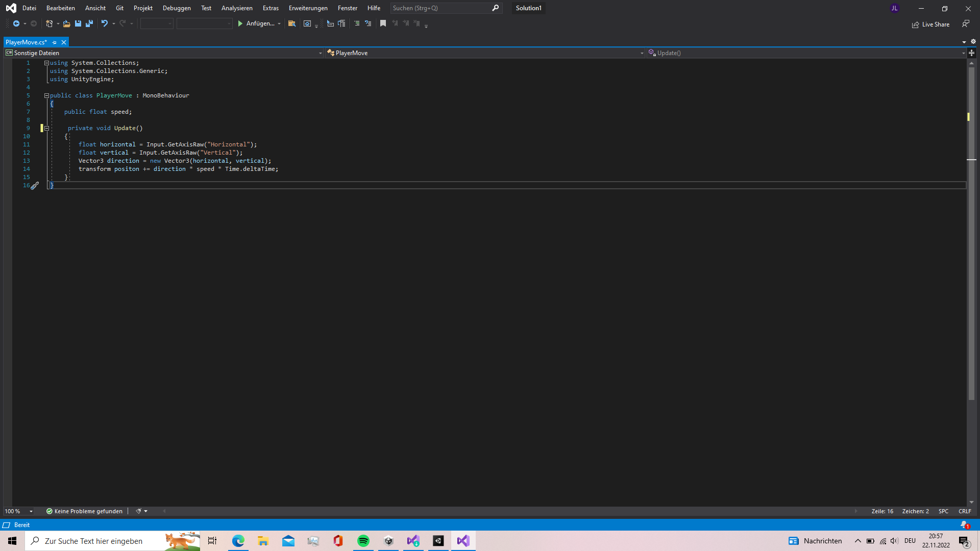Navigate backward with the blue arrow icon

17,23
